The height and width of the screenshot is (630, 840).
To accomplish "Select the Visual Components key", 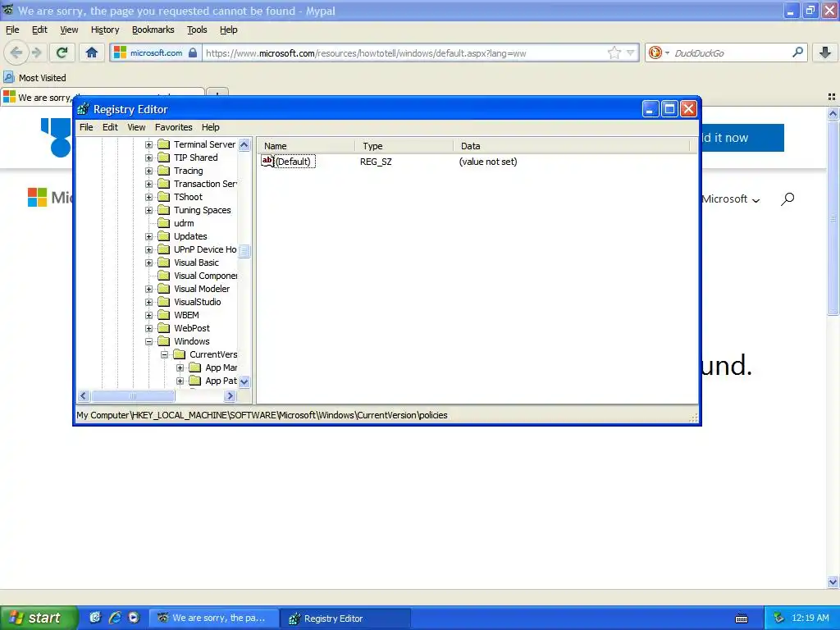I will point(206,276).
